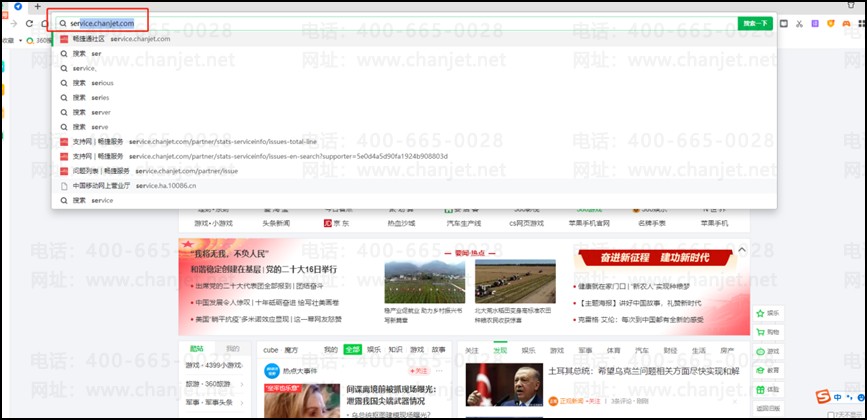The width and height of the screenshot is (867, 420).
Task: Open the 土耳其总统 headline article
Action: coord(644,371)
